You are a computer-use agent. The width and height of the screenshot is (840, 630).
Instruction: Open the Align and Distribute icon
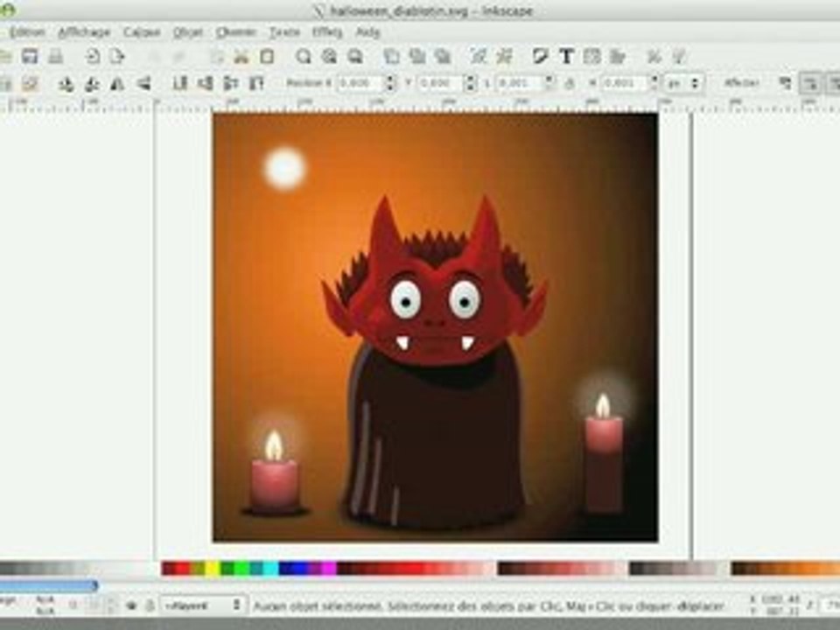618,56
